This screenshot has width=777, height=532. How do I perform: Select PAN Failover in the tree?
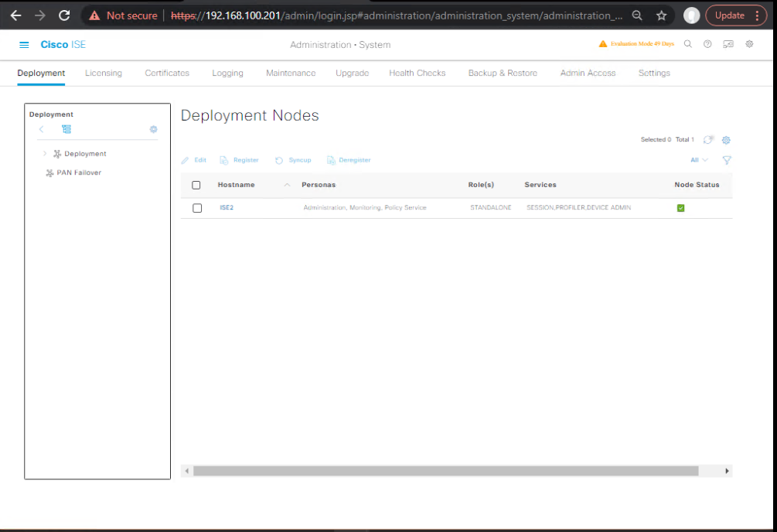click(79, 172)
